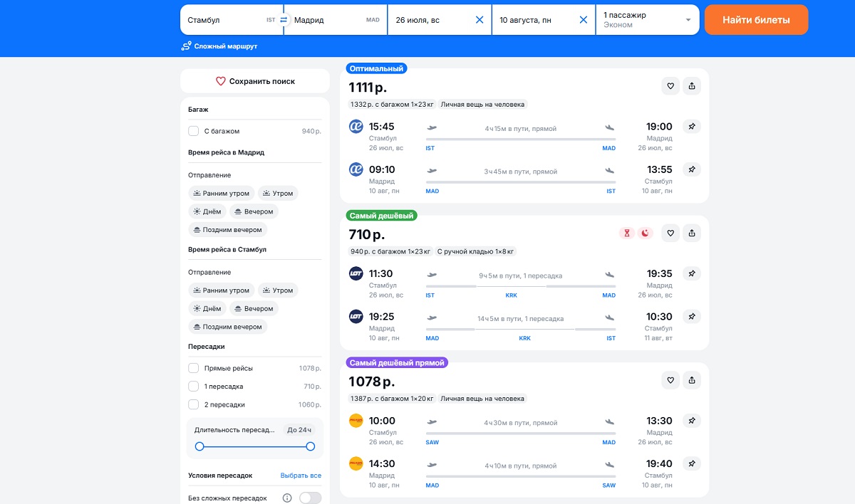Open the Самый дешёвый прямой ticket label
This screenshot has width=855, height=504.
[397, 363]
